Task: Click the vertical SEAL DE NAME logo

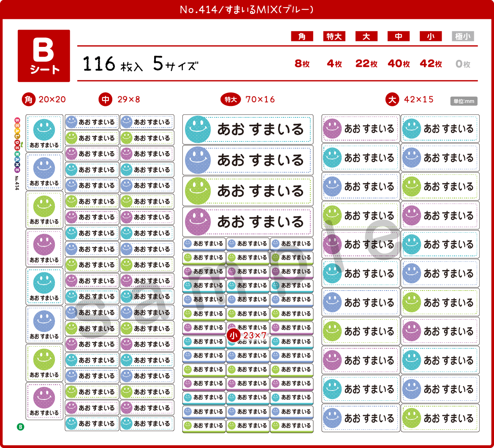Action: tap(17, 145)
